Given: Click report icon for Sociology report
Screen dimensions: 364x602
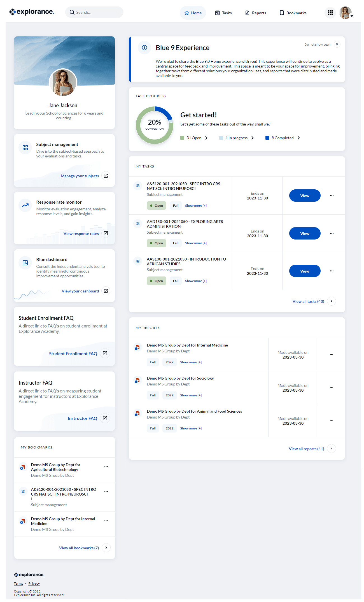Looking at the screenshot, I should tap(137, 380).
